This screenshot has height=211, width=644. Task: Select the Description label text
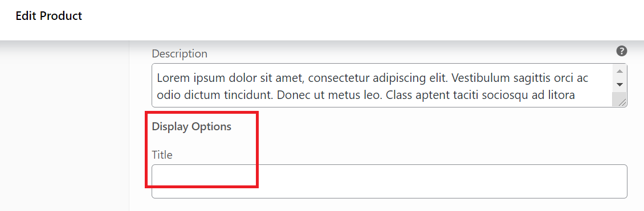(x=180, y=53)
